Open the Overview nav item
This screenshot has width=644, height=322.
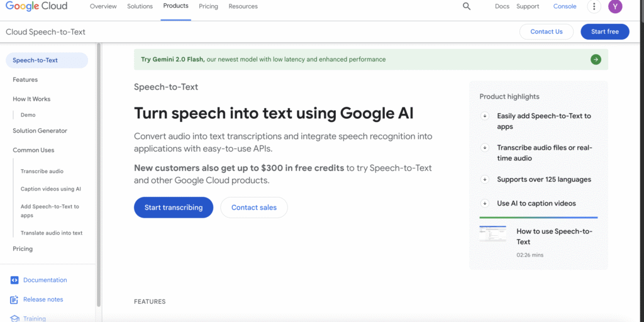pos(103,6)
